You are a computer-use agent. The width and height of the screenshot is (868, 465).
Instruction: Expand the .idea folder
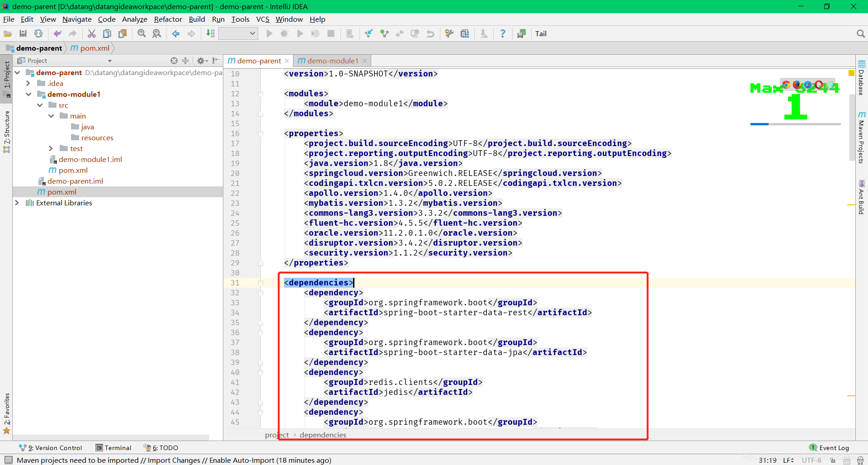click(x=28, y=83)
